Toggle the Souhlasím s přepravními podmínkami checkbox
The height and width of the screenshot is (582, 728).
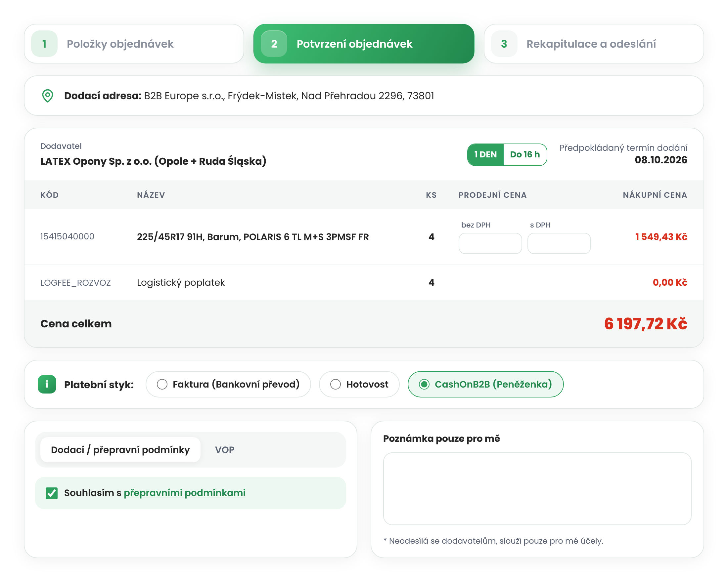[x=52, y=493]
